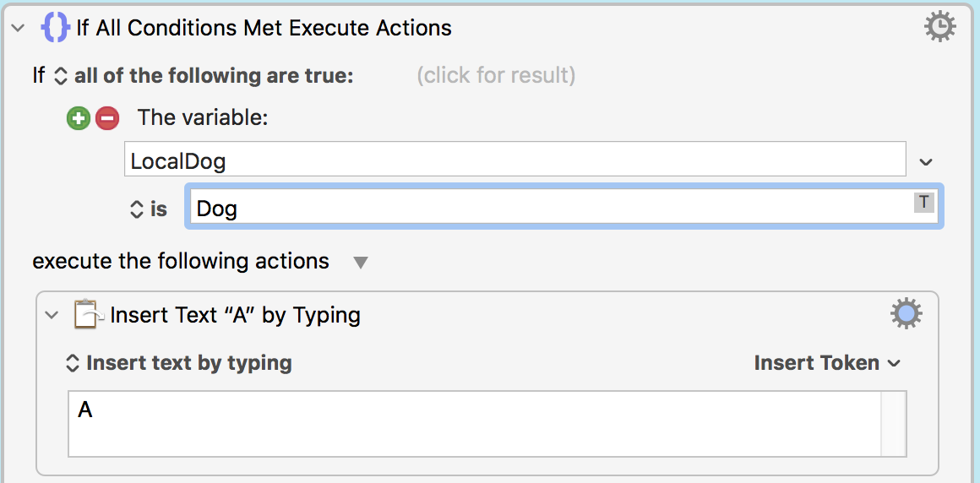The width and height of the screenshot is (980, 483).
Task: Open the blue gear menu for Insert Text
Action: click(906, 313)
